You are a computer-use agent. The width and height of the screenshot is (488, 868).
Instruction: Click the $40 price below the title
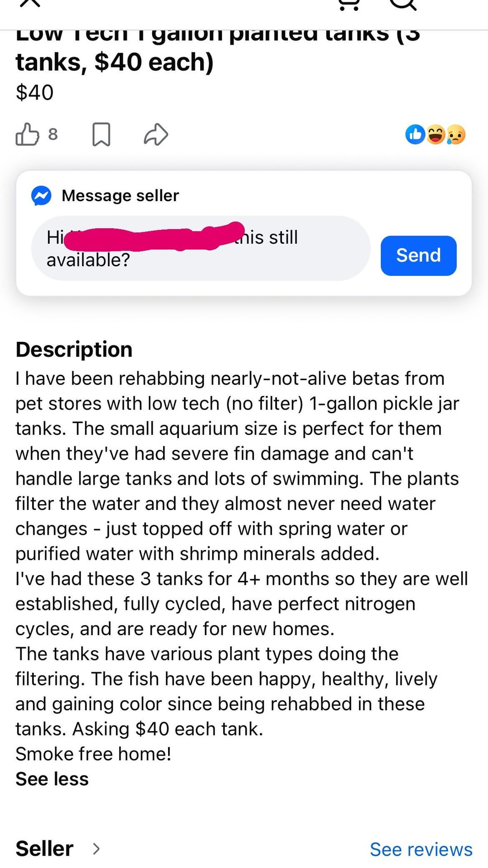[x=35, y=93]
